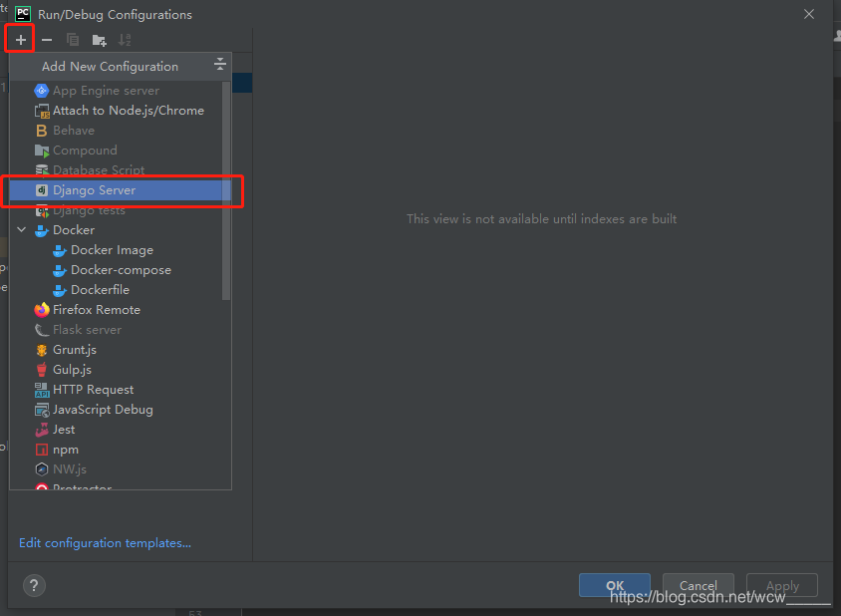Click the App Engine server icon
This screenshot has width=841, height=616.
tap(41, 91)
